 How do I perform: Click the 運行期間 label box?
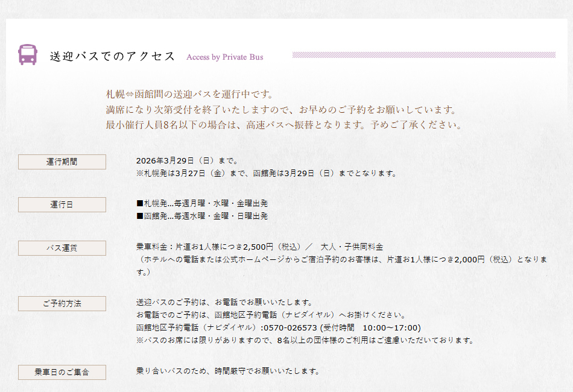[x=62, y=162]
